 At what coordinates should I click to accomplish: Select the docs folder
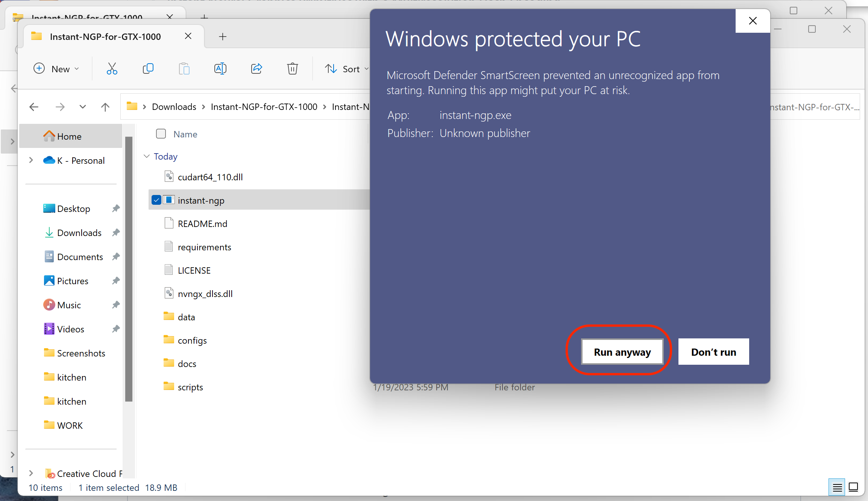click(187, 364)
